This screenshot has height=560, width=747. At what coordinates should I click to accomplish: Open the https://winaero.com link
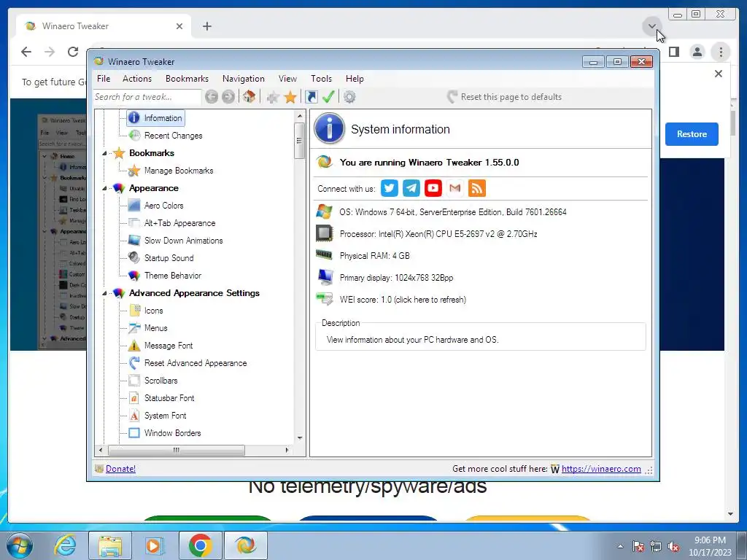pyautogui.click(x=601, y=469)
